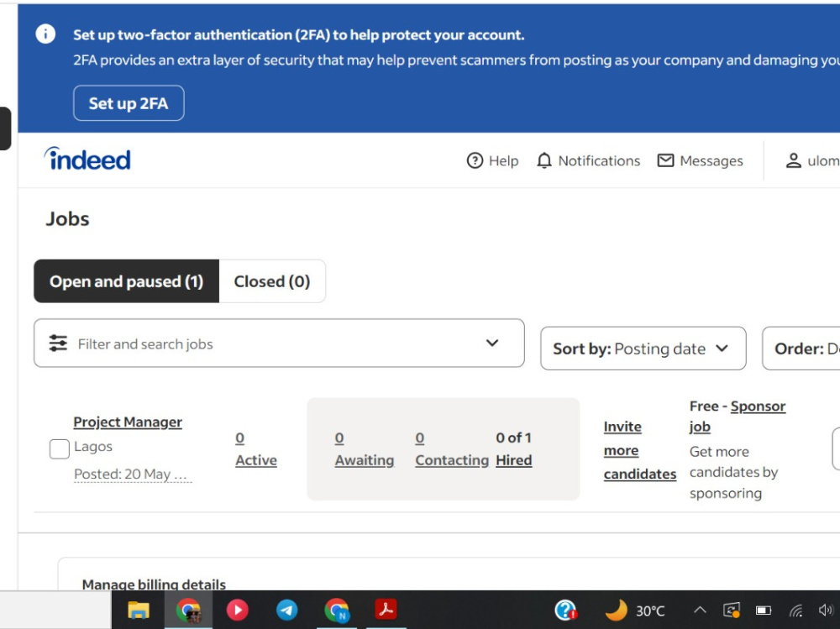The width and height of the screenshot is (840, 629).
Task: Click the 0 of 1 hired count
Action: (x=514, y=438)
